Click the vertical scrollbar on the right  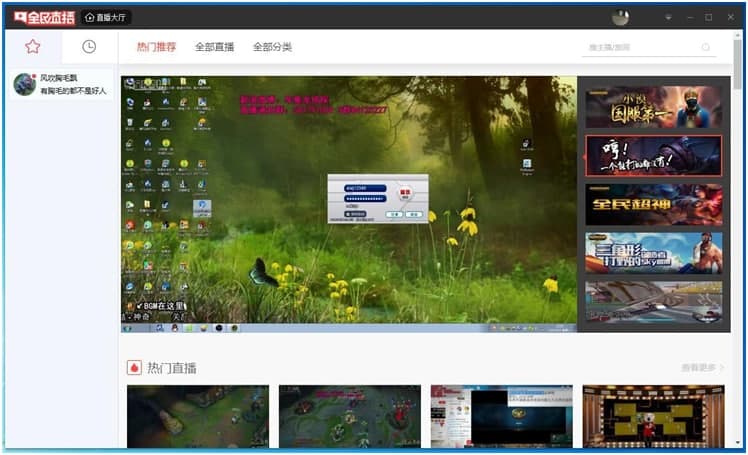click(738, 64)
